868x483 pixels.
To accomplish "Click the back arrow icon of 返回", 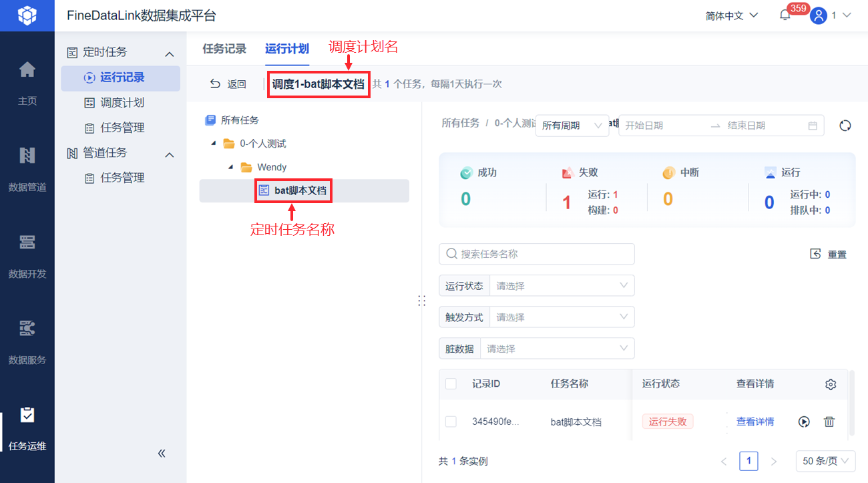I will coord(215,84).
